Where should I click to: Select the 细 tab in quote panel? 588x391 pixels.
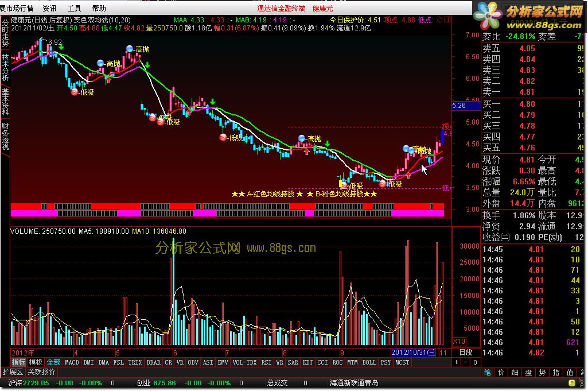coord(515,372)
